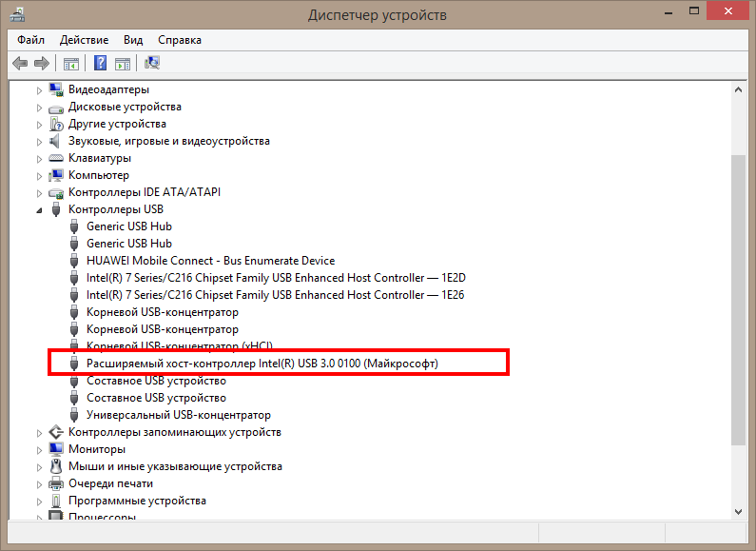Image resolution: width=756 pixels, height=551 pixels.
Task: Click the Компьютер category icon
Action: [x=56, y=175]
